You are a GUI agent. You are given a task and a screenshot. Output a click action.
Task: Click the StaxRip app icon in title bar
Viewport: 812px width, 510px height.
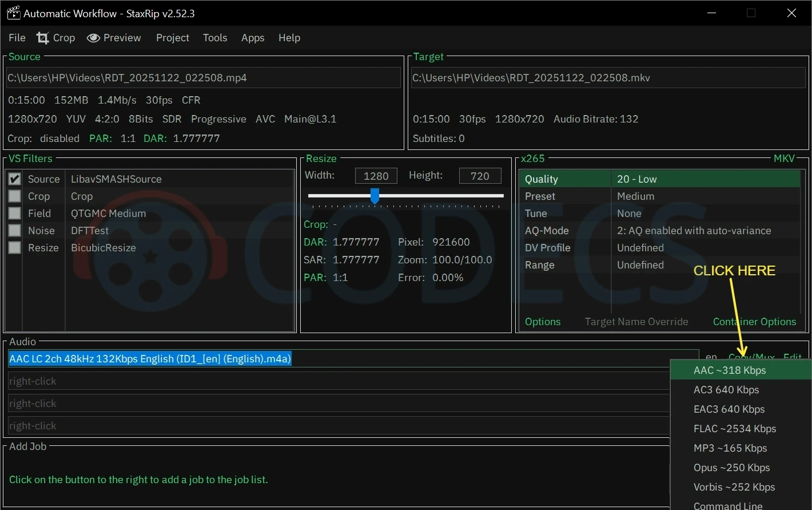click(13, 13)
